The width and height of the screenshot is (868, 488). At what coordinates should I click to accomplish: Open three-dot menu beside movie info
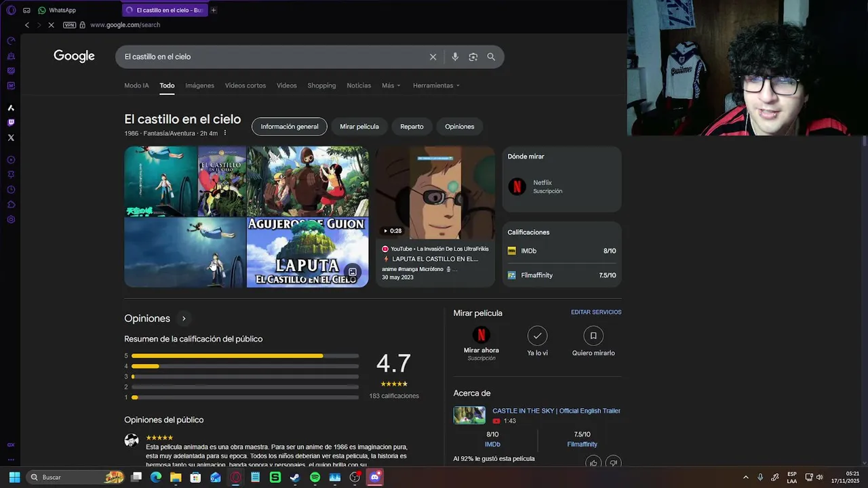coord(225,133)
